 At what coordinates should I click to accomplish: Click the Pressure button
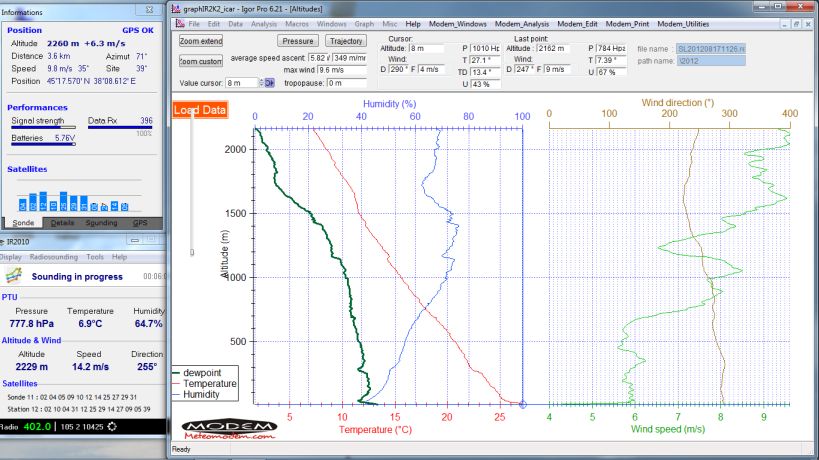[x=298, y=41]
